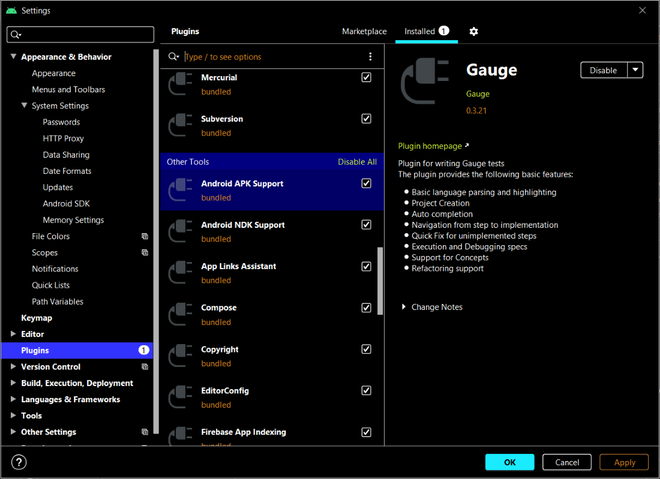
Task: Click the Cancel button
Action: coord(567,462)
